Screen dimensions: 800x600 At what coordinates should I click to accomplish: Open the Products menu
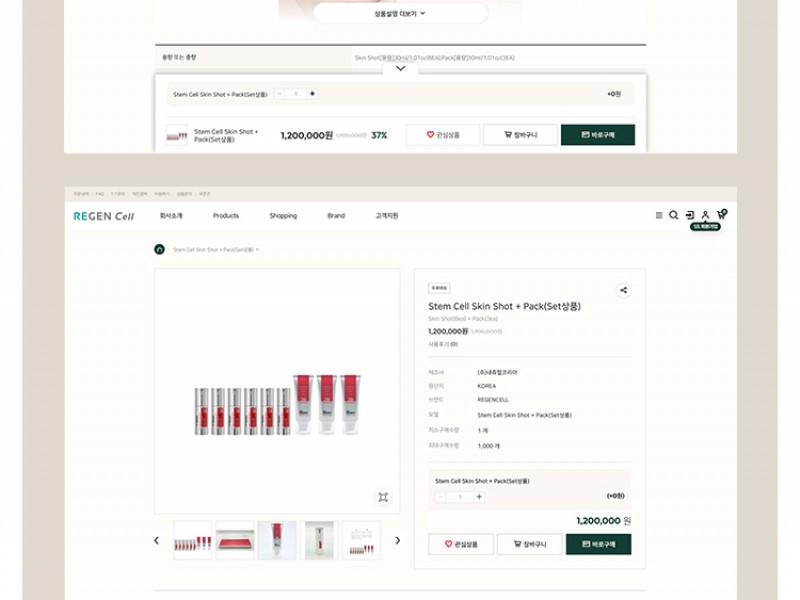point(226,216)
